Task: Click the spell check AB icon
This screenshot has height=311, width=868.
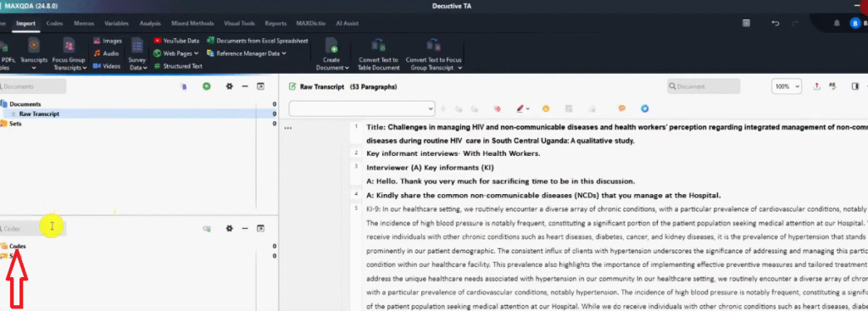Action: (x=832, y=86)
